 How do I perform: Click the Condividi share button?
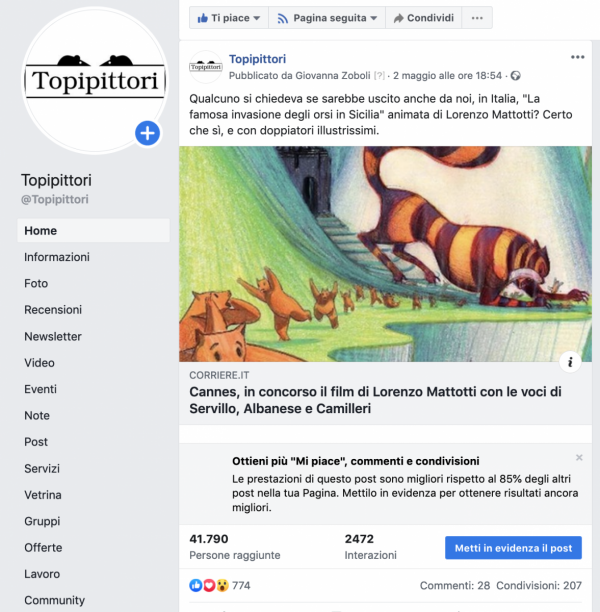[424, 18]
